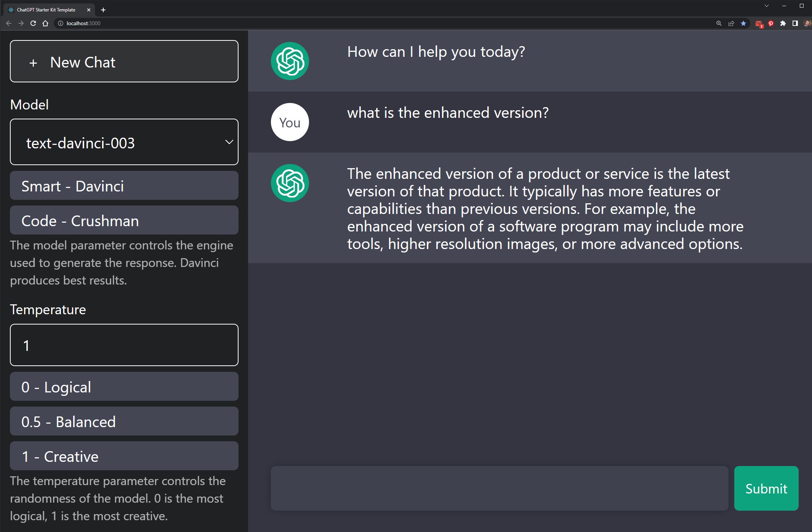Open the Gmail extension icon

point(759,24)
